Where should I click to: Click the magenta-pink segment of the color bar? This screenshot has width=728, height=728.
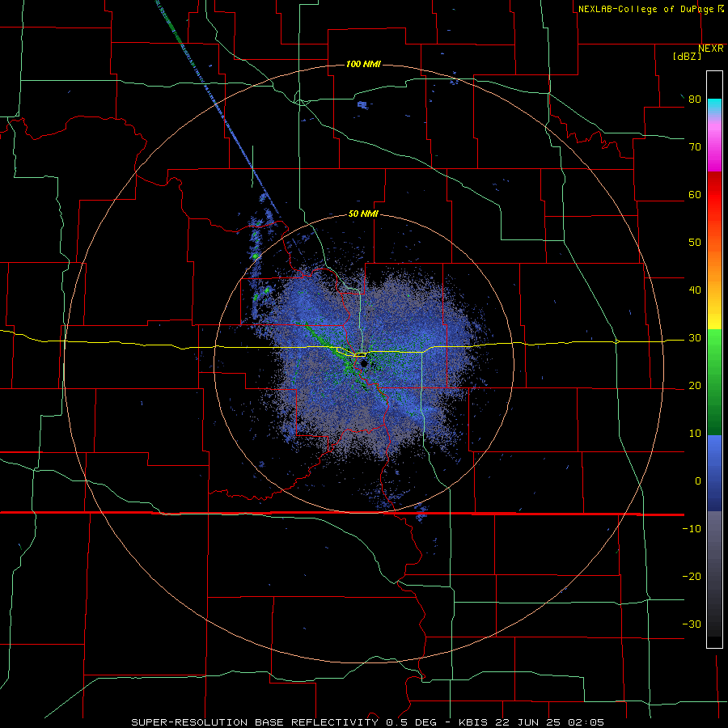[714, 144]
